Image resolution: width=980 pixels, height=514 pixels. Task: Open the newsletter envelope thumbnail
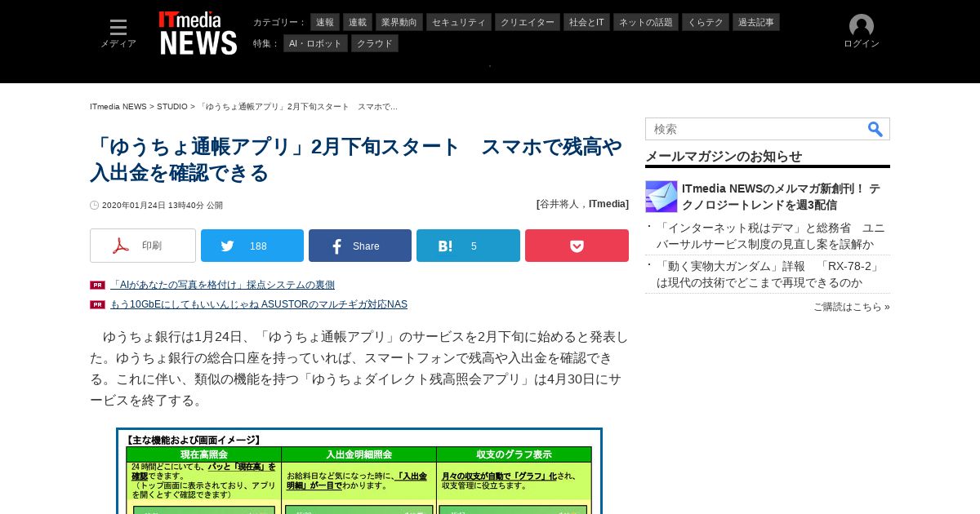coord(661,197)
